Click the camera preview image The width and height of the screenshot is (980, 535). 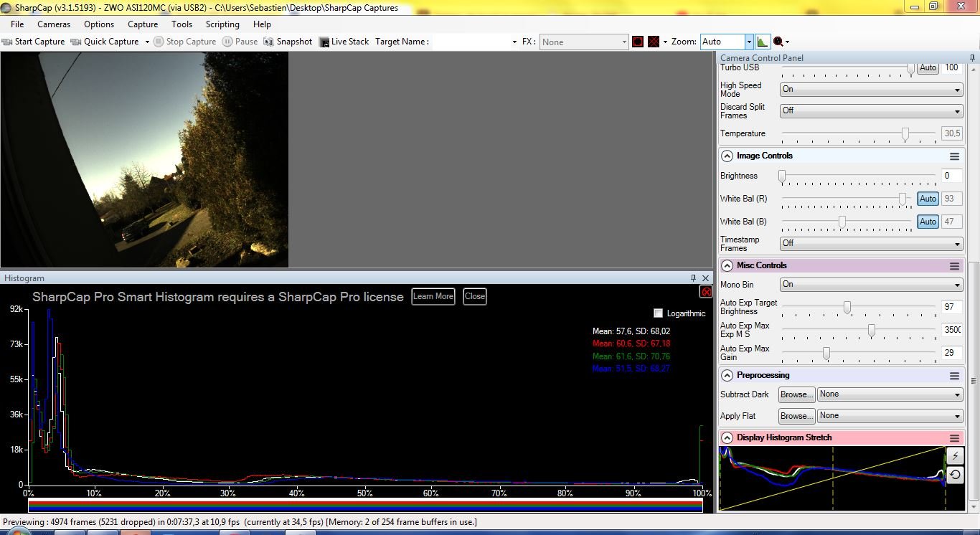(x=144, y=159)
